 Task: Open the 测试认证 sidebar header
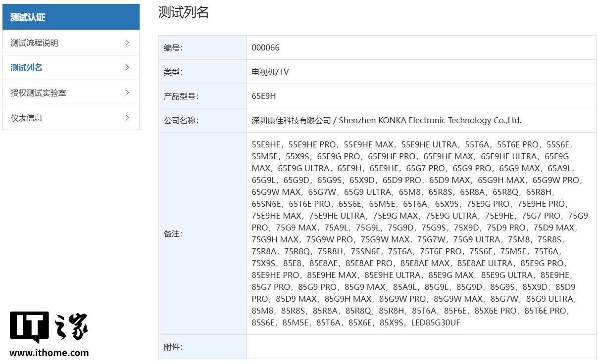coord(71,17)
